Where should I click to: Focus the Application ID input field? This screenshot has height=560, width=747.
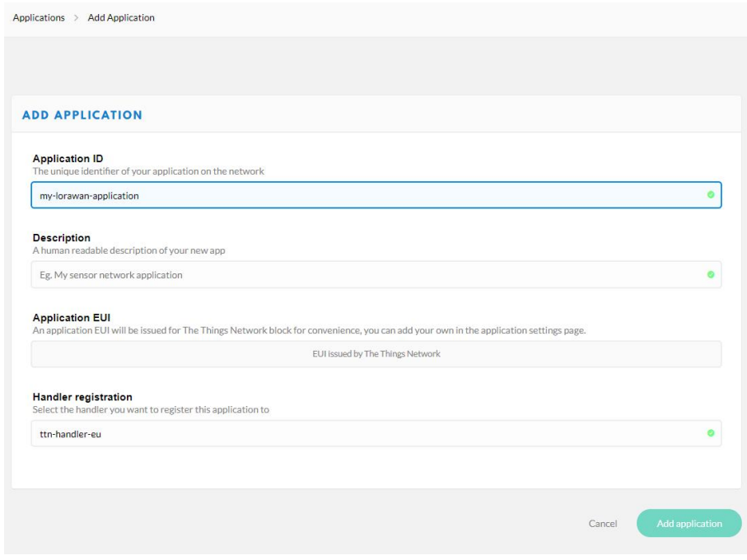(362, 195)
